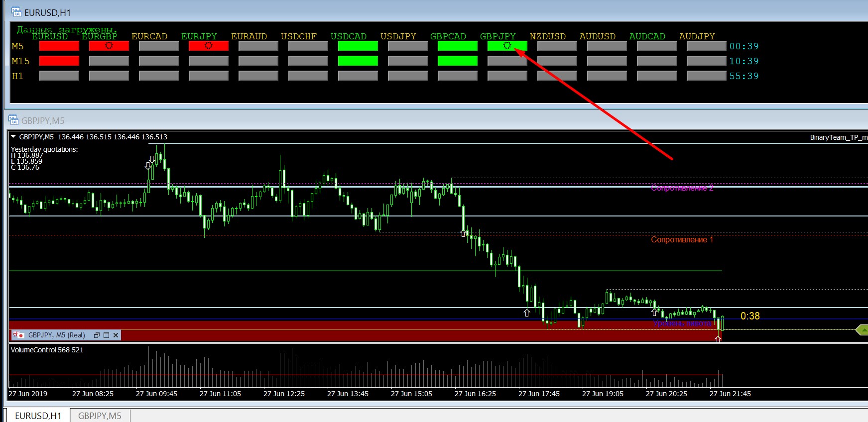This screenshot has height=422, width=868.
Task: Click the gear icon in the EURJPY M5 cell
Action: pos(209,45)
